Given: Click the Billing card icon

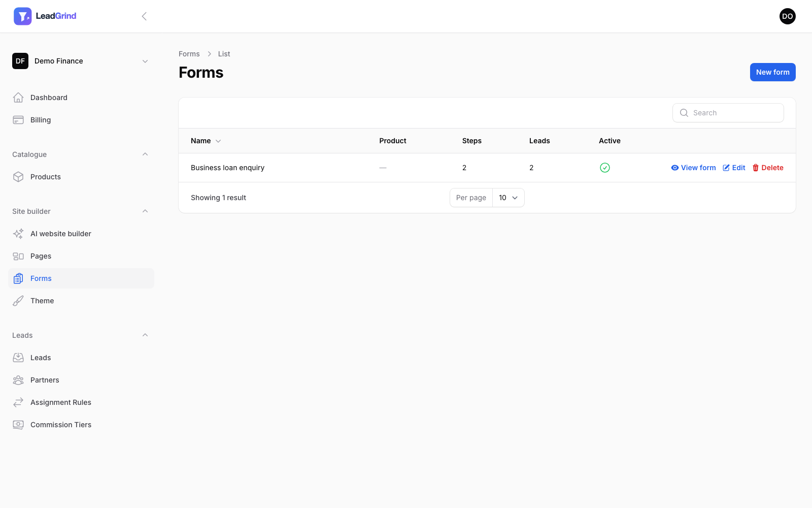Looking at the screenshot, I should pyautogui.click(x=18, y=120).
